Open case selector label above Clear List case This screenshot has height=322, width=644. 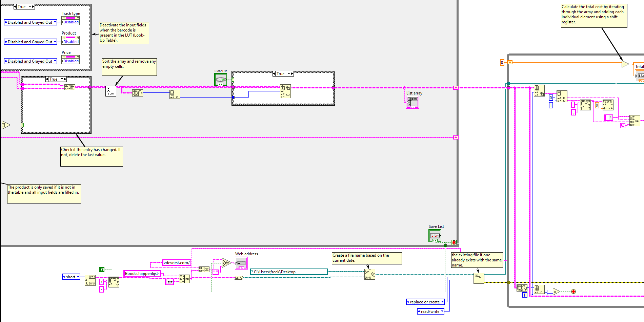[x=283, y=74]
